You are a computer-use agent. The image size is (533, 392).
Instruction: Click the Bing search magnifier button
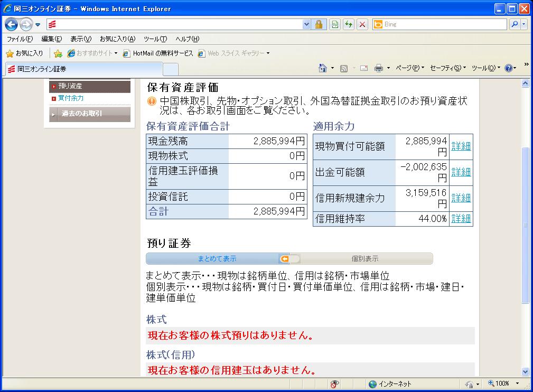pyautogui.click(x=514, y=24)
